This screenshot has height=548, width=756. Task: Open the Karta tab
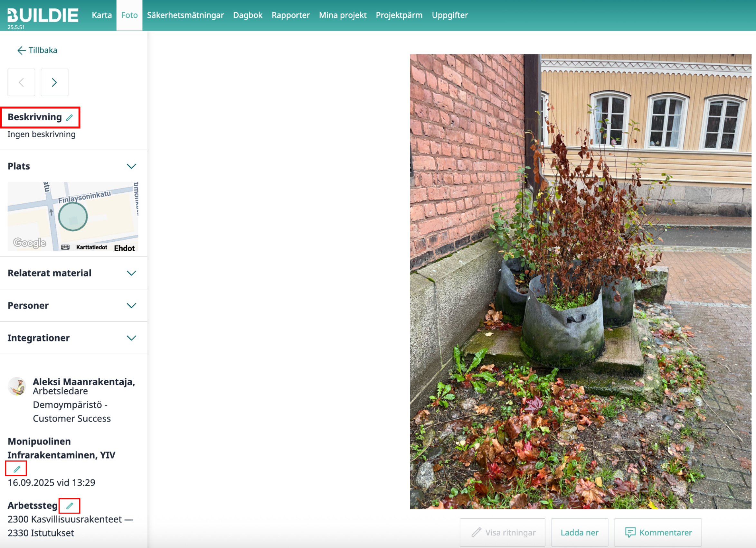102,15
